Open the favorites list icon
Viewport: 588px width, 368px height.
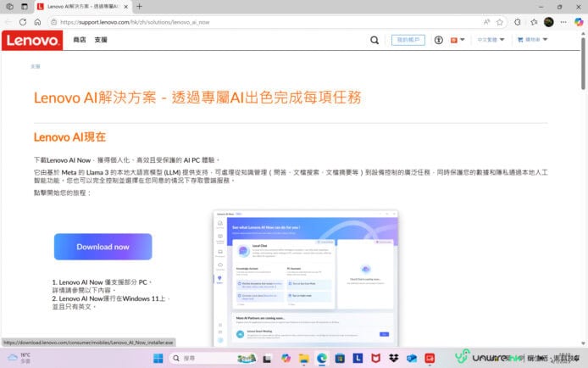pyautogui.click(x=534, y=22)
